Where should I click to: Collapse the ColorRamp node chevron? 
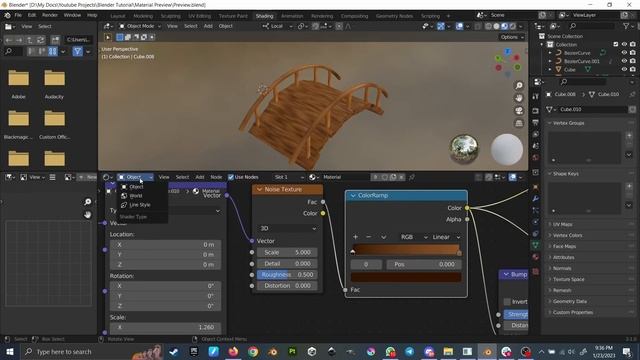pyautogui.click(x=353, y=196)
